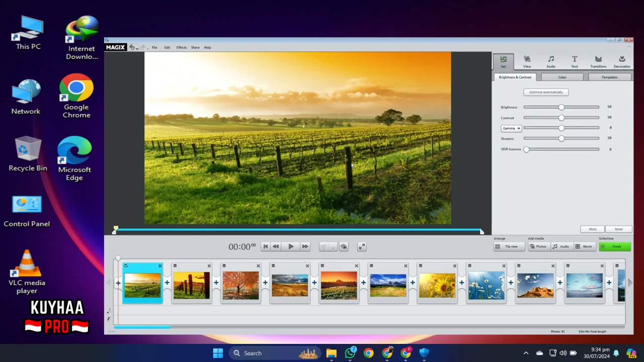Expand the scissors tool dropdown arrow

pyautogui.click(x=333, y=247)
